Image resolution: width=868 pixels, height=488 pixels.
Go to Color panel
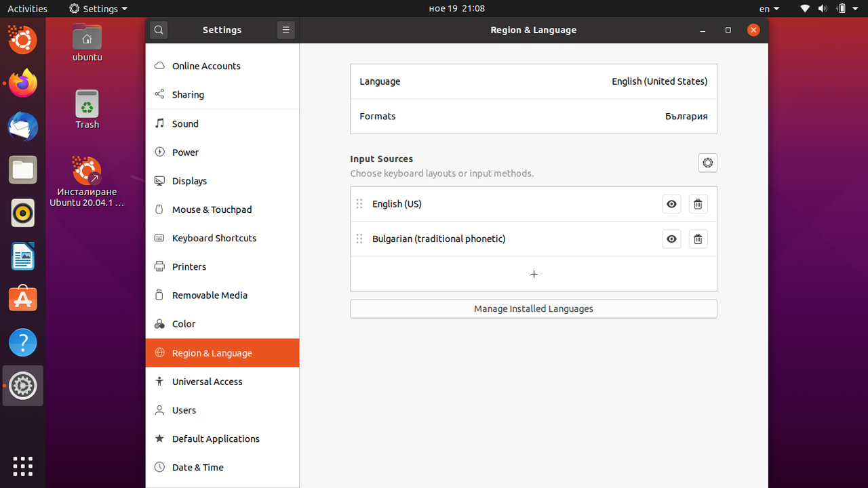pos(222,323)
